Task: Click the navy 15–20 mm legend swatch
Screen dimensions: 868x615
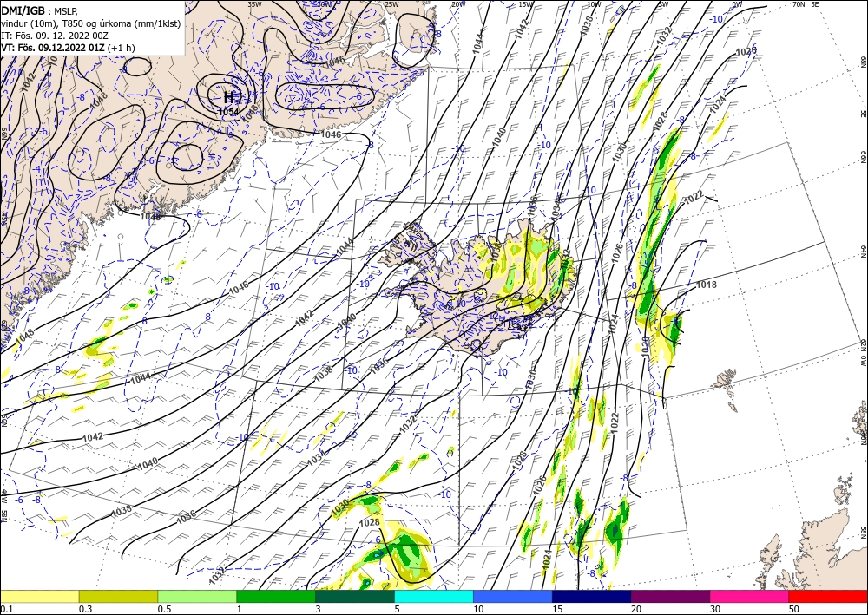Action: (x=592, y=596)
